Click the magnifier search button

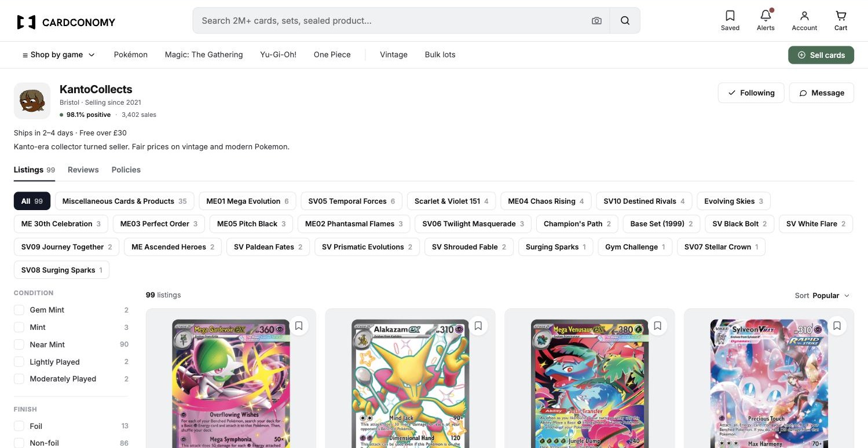(x=625, y=21)
